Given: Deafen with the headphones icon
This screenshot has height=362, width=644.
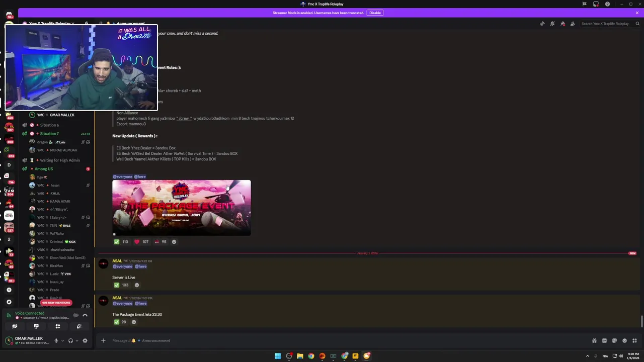Looking at the screenshot, I should pos(70,340).
